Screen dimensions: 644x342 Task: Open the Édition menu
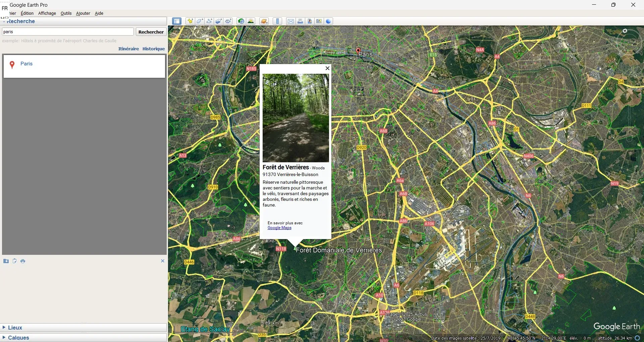[x=27, y=13]
